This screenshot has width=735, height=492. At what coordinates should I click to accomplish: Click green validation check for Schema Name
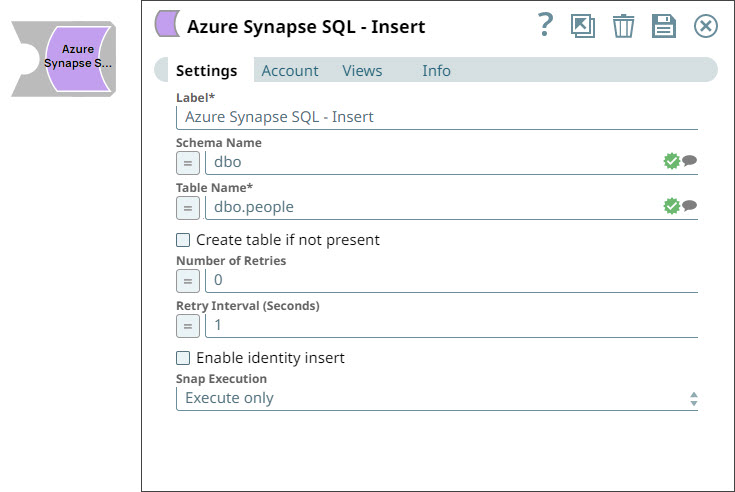[671, 161]
